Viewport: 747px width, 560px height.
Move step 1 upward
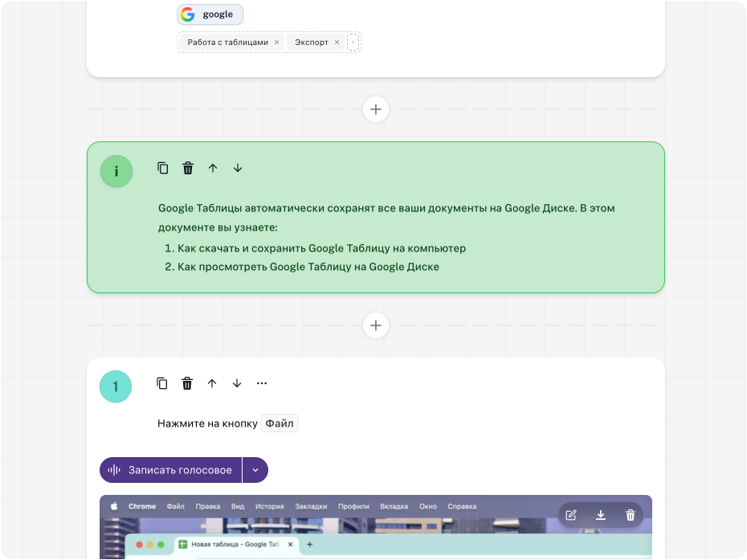(x=212, y=383)
